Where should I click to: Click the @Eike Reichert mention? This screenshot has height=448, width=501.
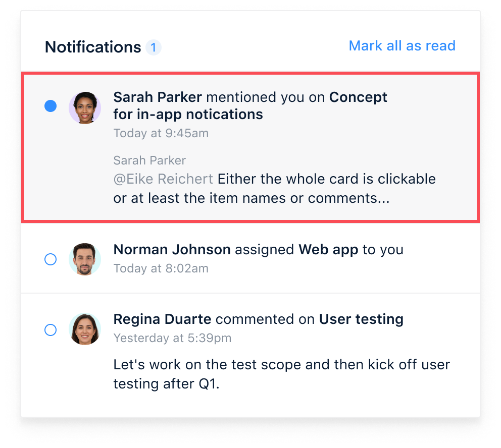click(x=163, y=179)
